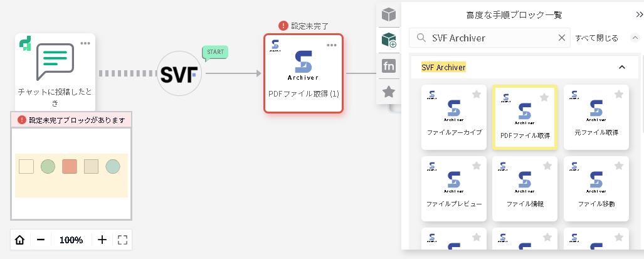Open options menu on チャットに投稿したとき block
Image resolution: width=644 pixels, height=259 pixels.
click(85, 43)
